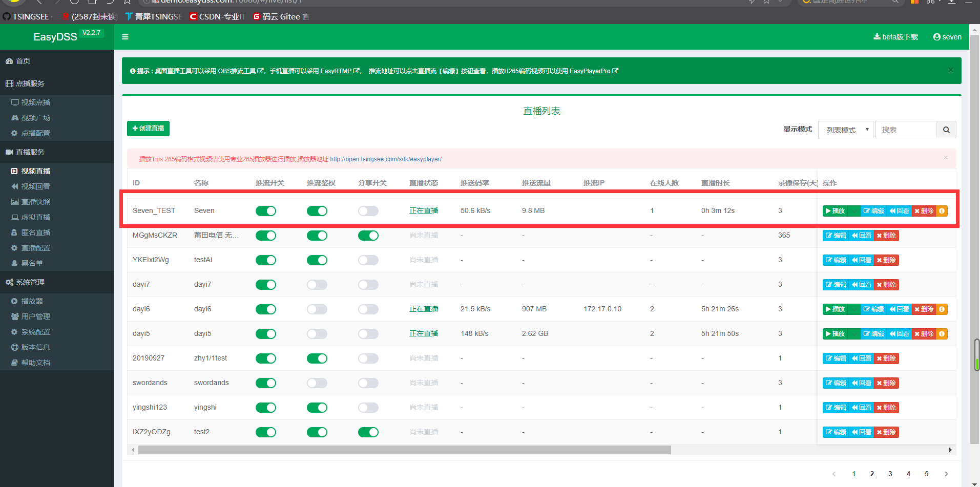Viewport: 980px width, 487px height.
Task: Disable 分享开关 for IXZ2yODZg
Action: pyautogui.click(x=368, y=432)
